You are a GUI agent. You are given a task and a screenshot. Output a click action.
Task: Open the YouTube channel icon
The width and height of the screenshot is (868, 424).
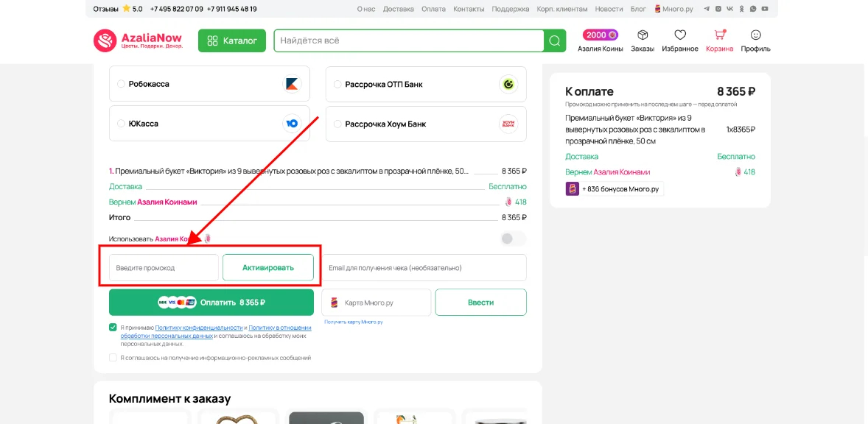coord(764,9)
